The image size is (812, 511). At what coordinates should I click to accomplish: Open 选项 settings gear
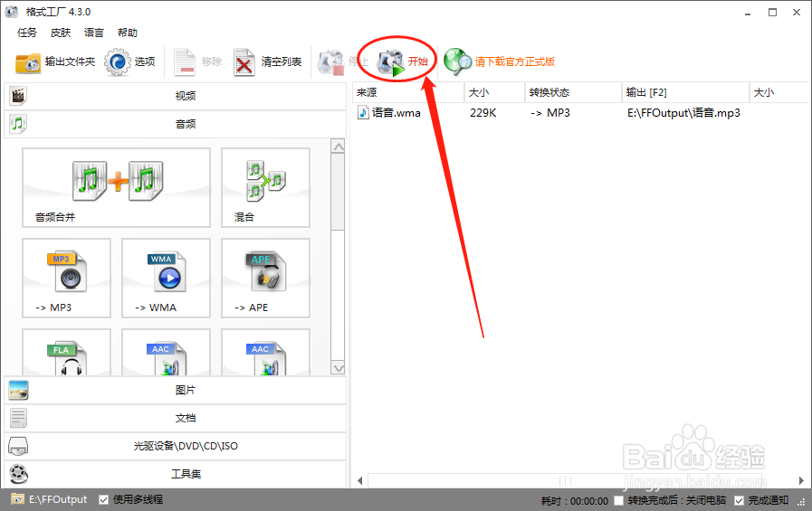click(x=129, y=62)
